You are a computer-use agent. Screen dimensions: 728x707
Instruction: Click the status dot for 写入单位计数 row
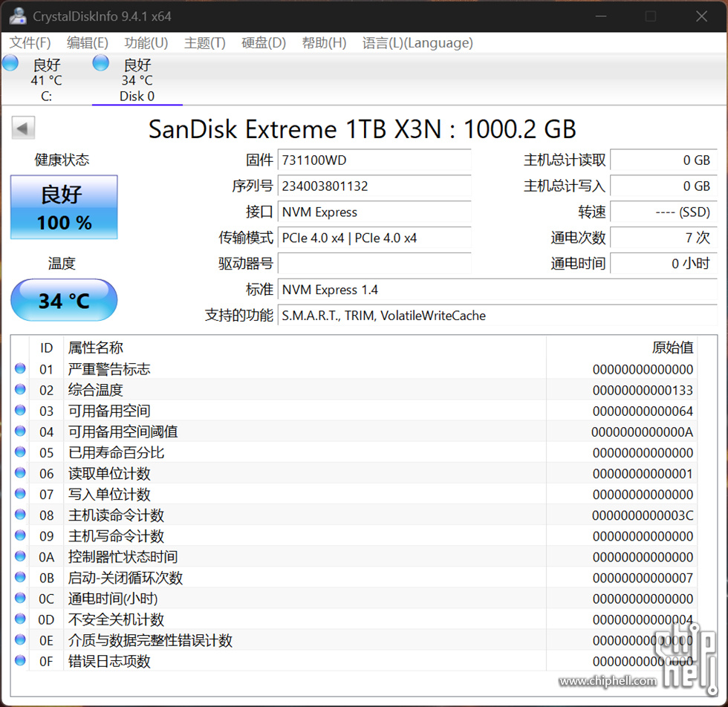pyautogui.click(x=20, y=493)
